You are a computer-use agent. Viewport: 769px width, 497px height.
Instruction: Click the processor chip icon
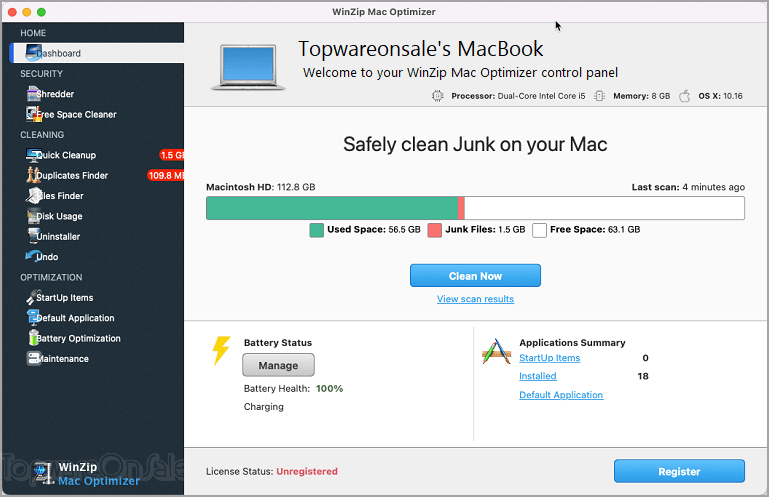coord(437,96)
